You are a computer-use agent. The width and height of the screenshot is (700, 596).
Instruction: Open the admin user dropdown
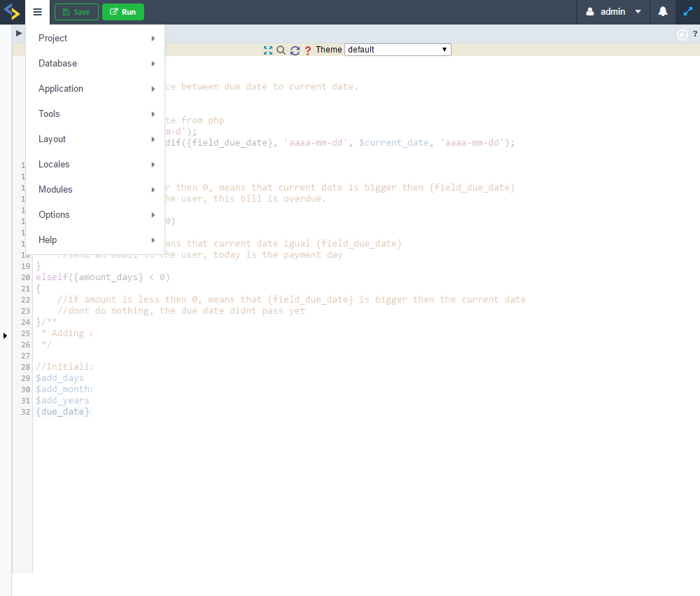pos(614,12)
